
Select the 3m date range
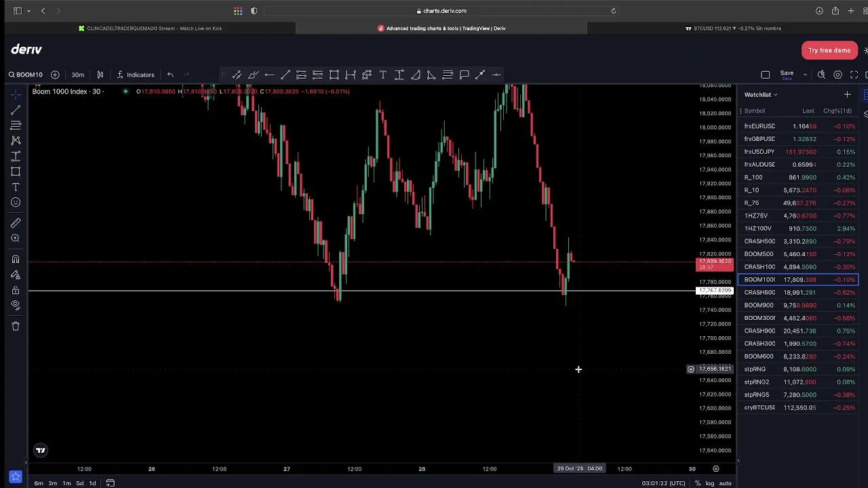click(52, 483)
